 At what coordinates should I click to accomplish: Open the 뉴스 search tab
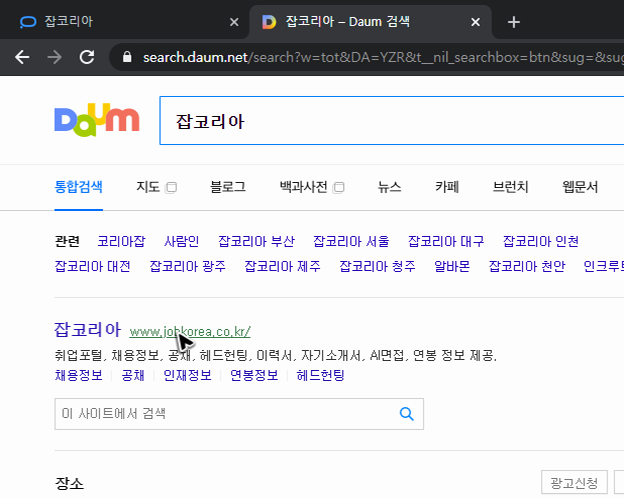click(x=390, y=187)
